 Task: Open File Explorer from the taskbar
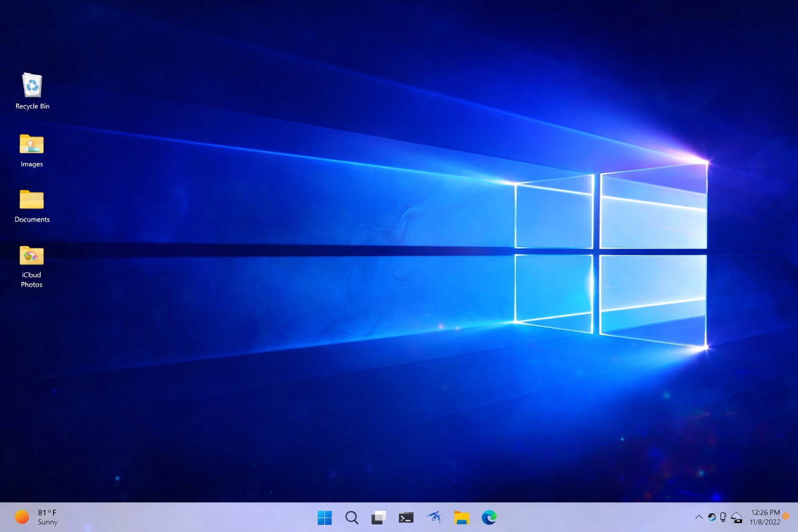pyautogui.click(x=461, y=517)
